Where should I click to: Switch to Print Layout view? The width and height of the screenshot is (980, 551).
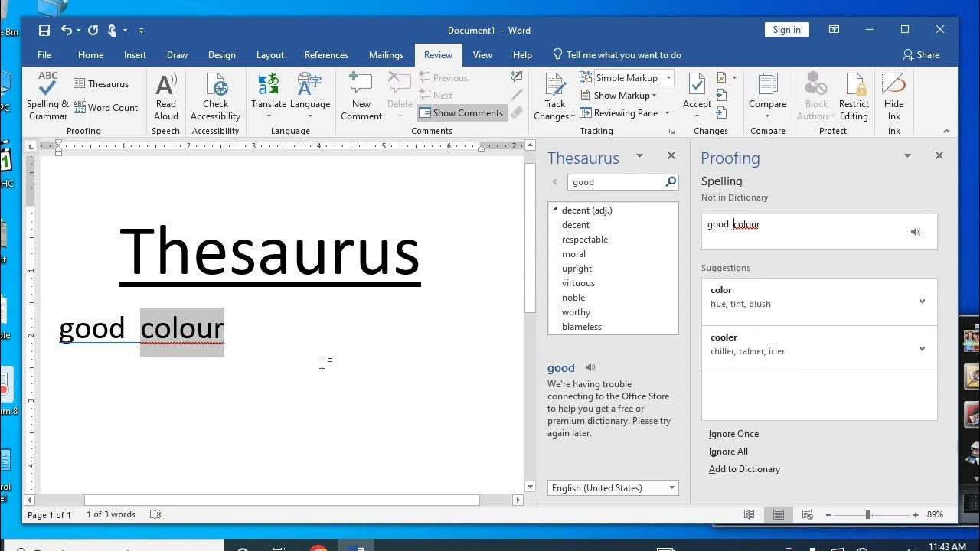click(779, 515)
